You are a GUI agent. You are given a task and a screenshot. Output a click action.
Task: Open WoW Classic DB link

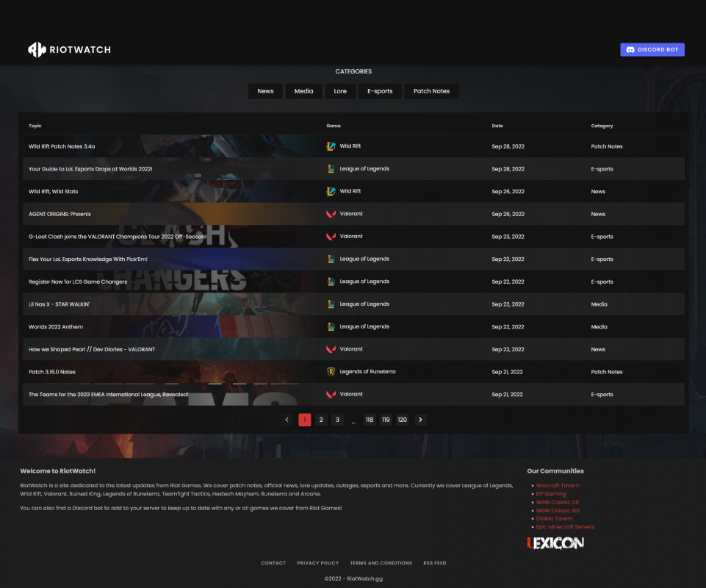(x=558, y=502)
